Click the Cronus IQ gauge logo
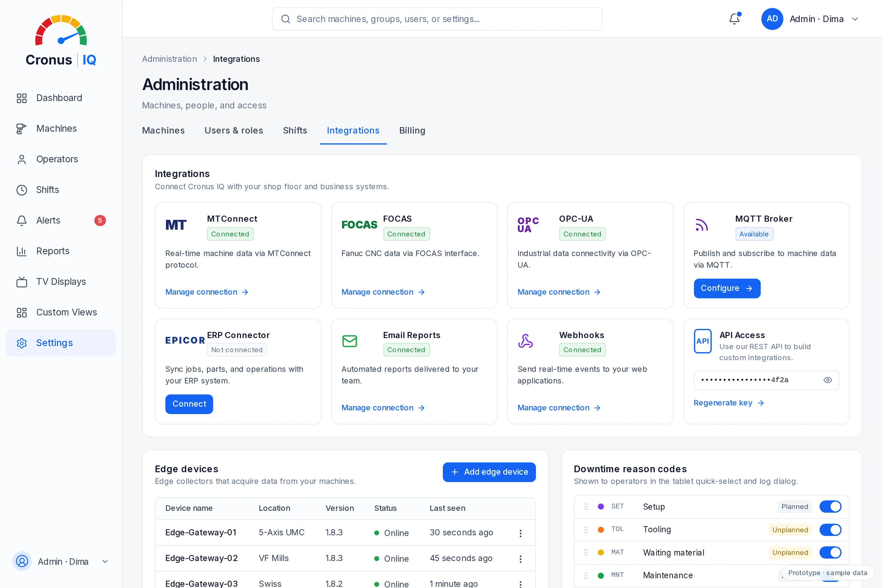This screenshot has width=882, height=588. pyautogui.click(x=61, y=30)
